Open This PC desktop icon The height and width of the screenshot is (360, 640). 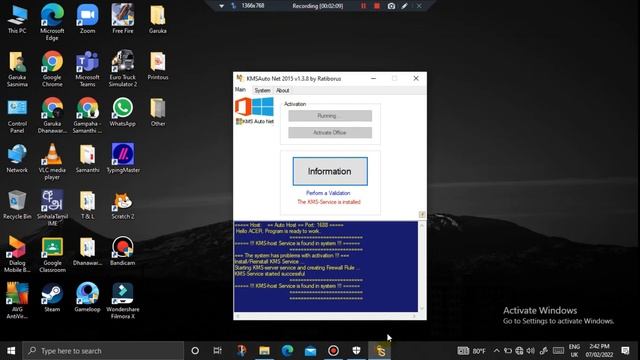pos(17,19)
